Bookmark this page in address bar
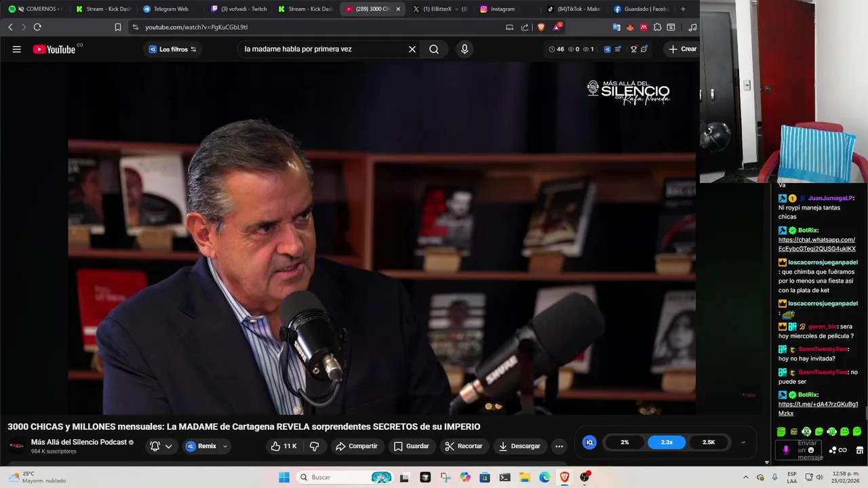868x488 pixels. coord(118,27)
